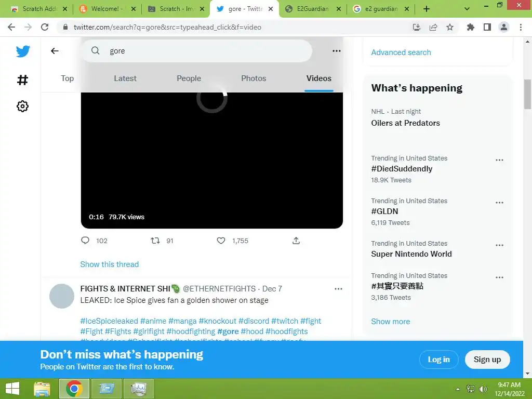Click browser back navigation arrow
This screenshot has height=399, width=532.
(11, 27)
